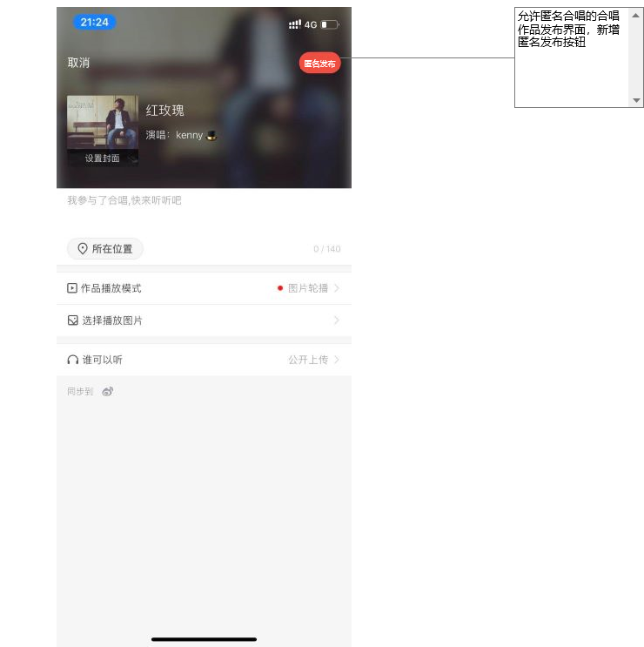The width and height of the screenshot is (644, 647).
Task: Tap the picture icon beside 选择播放图片
Action: (72, 320)
